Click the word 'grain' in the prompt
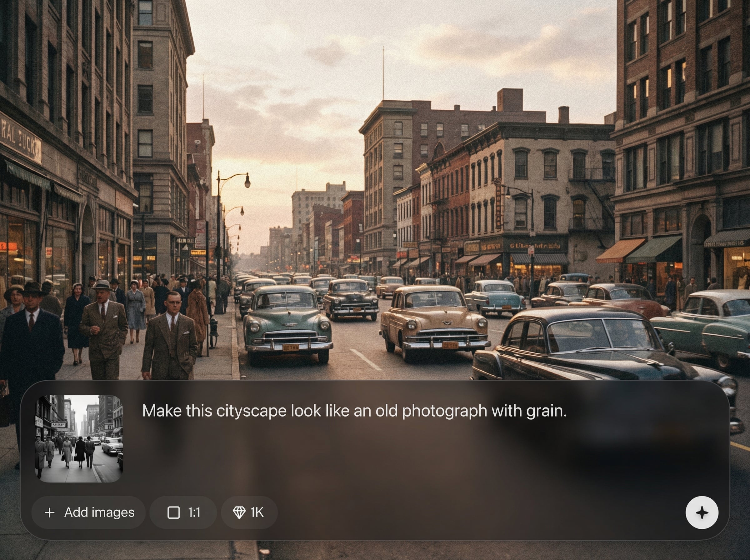750x560 pixels. pos(545,411)
